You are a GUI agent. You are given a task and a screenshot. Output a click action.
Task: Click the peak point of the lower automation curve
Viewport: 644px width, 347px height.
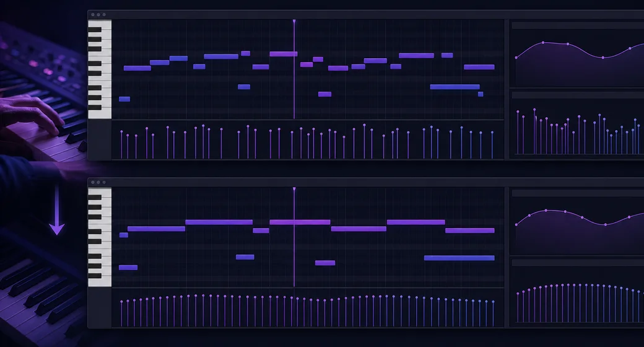pyautogui.click(x=546, y=211)
